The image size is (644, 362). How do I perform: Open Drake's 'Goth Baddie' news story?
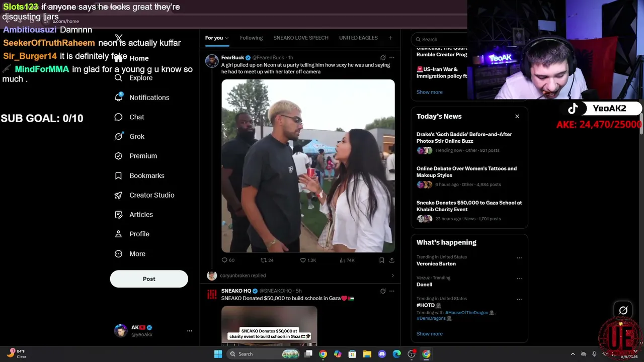(469, 142)
